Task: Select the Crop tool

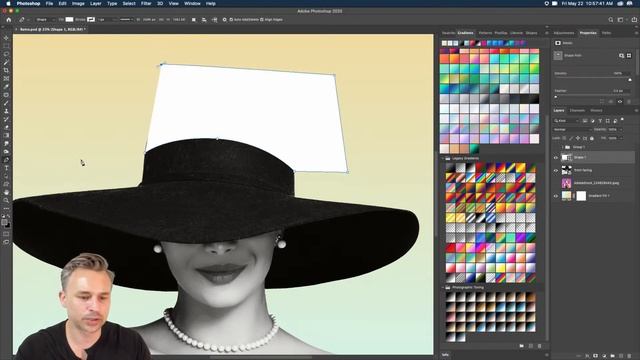Action: pyautogui.click(x=6, y=71)
